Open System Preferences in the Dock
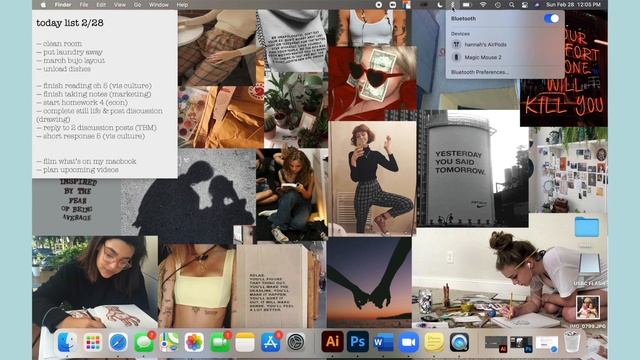Viewport: 640px width, 360px height. [296, 342]
